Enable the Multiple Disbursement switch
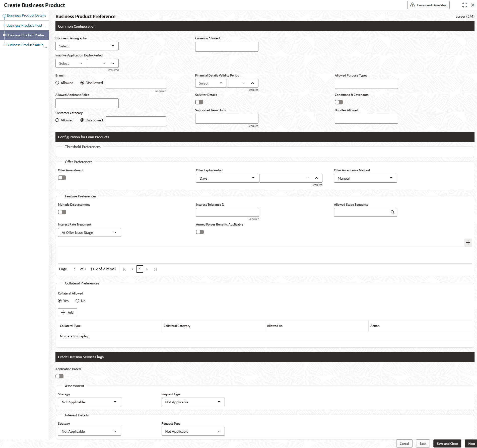 (x=62, y=212)
